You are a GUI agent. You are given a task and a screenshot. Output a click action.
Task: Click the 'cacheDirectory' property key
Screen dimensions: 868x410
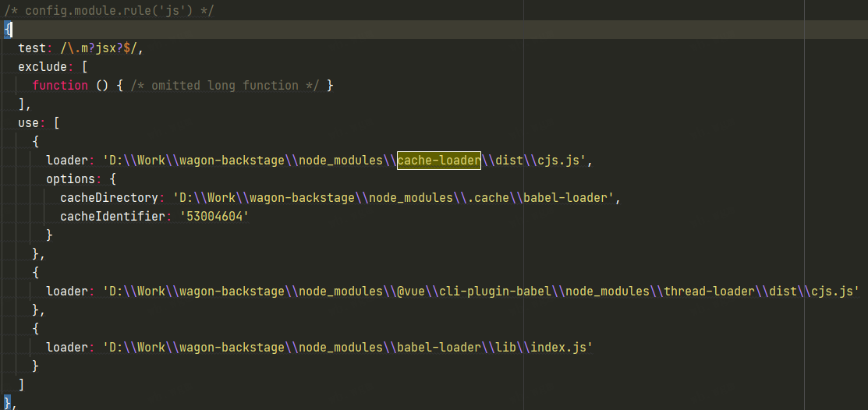pos(109,198)
